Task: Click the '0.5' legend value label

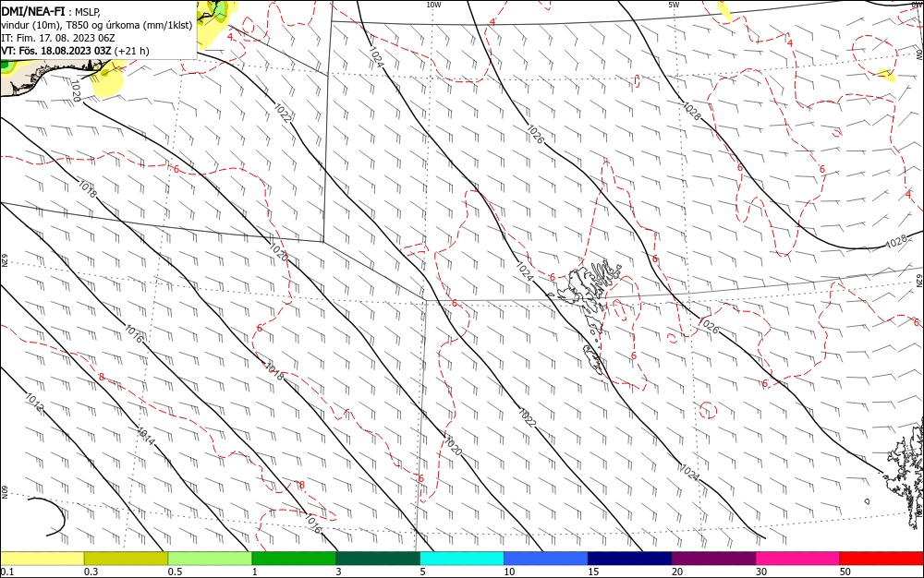Action: (x=175, y=572)
